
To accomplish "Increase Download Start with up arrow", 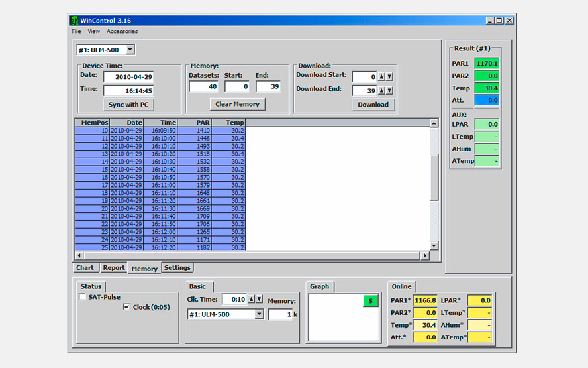I will tap(381, 77).
